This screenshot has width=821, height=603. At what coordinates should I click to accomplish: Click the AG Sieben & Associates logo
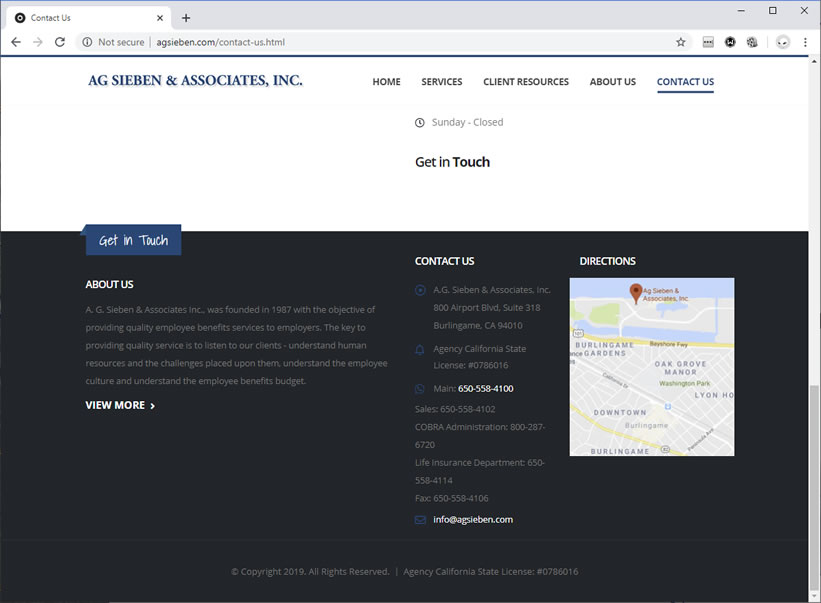[x=195, y=81]
